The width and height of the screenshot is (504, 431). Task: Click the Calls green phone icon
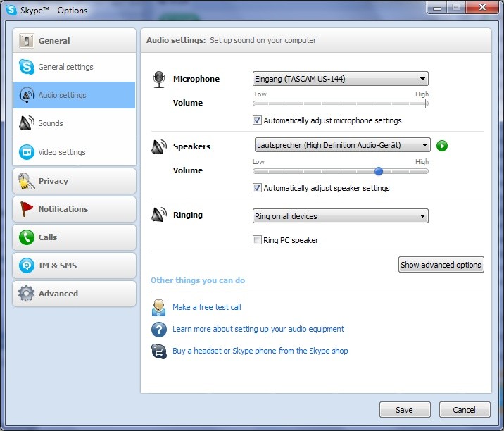(x=26, y=237)
